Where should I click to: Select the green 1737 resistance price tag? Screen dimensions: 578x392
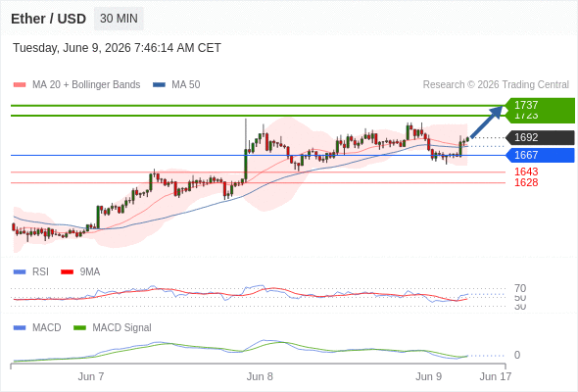[540, 105]
